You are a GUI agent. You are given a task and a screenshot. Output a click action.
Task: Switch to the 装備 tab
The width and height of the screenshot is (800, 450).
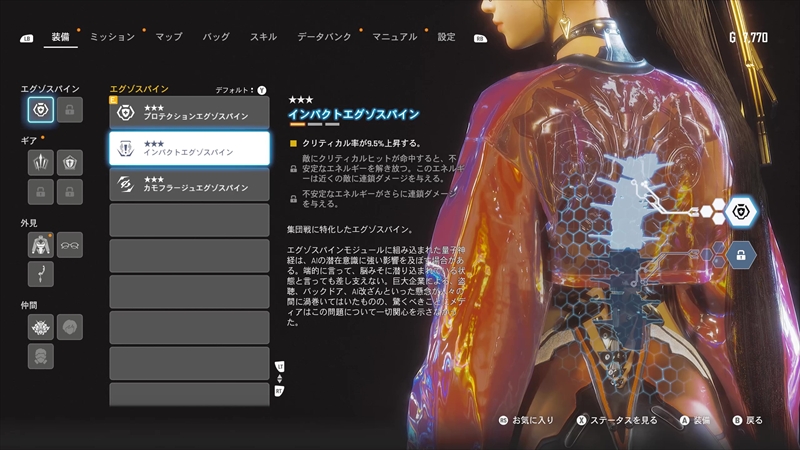point(60,37)
